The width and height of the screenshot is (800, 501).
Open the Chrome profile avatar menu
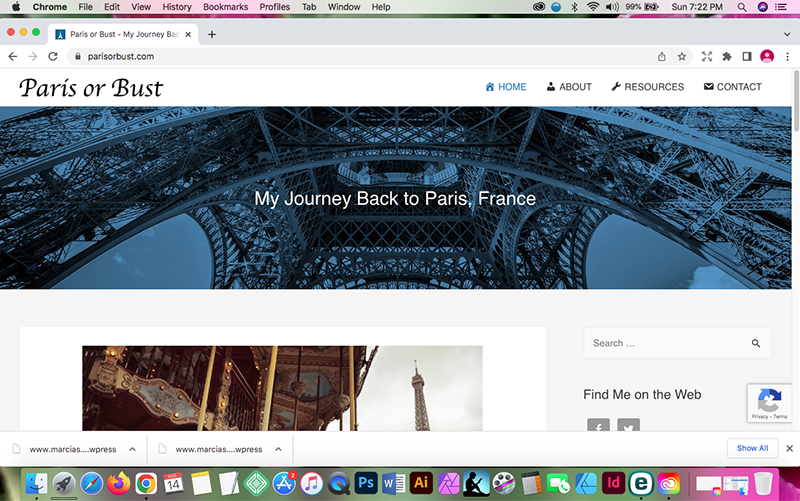pos(767,56)
